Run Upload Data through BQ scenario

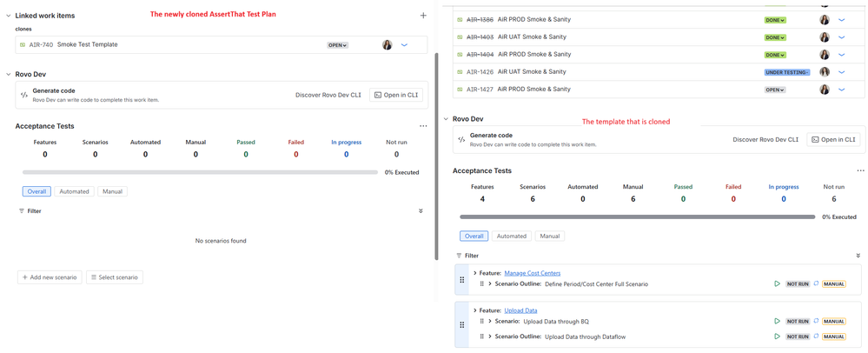[778, 321]
